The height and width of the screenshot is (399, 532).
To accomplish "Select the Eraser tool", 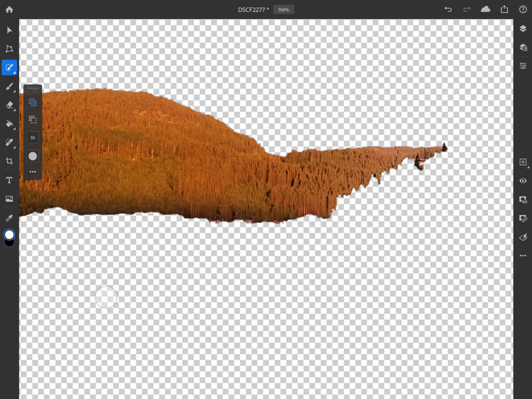I will point(9,105).
